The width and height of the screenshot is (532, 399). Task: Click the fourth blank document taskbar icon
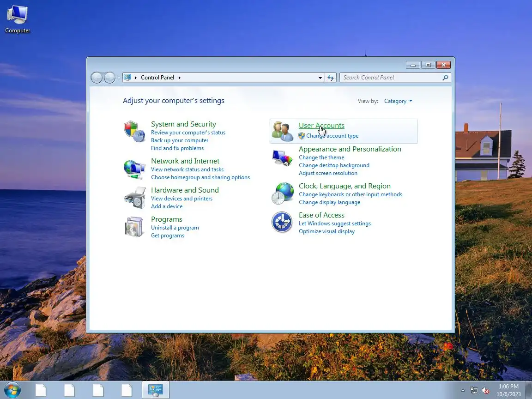click(127, 390)
